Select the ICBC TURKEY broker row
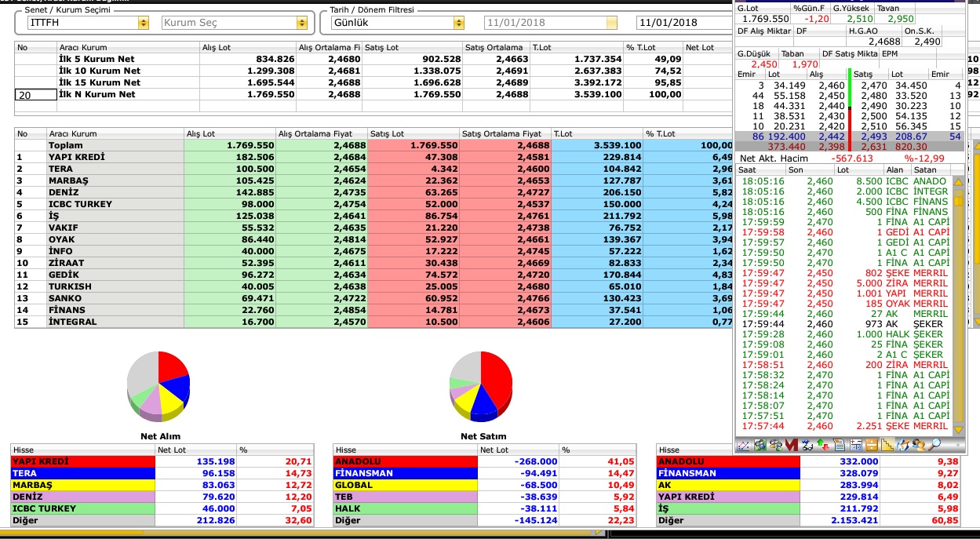Viewport: 980px width, 539px height. coord(374,204)
